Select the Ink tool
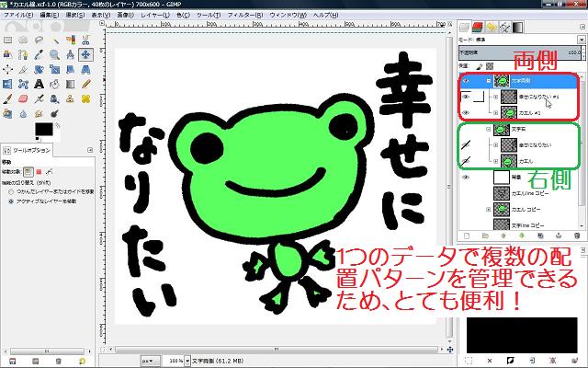Viewport: 588px width, 368px height. click(x=55, y=98)
